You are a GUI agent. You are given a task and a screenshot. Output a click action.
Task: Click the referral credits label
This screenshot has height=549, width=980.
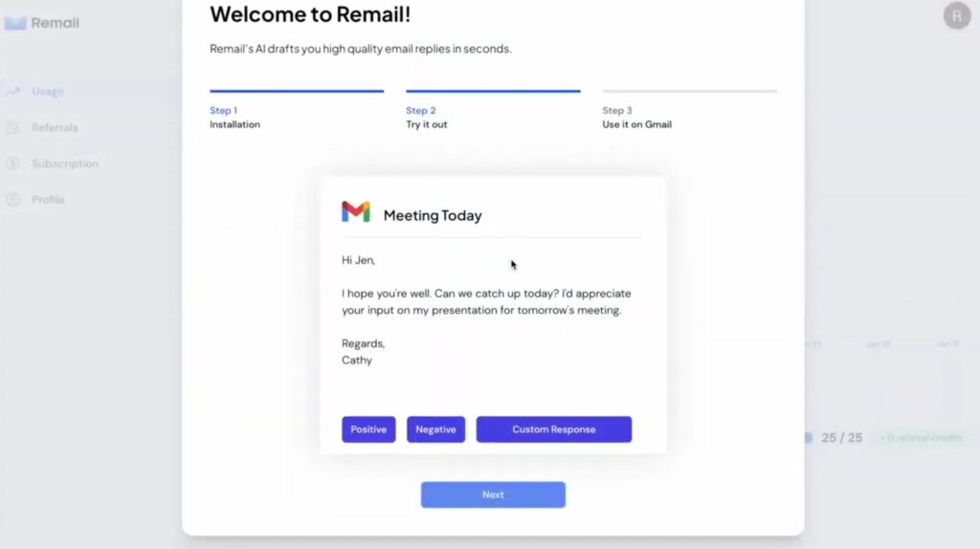click(x=922, y=438)
